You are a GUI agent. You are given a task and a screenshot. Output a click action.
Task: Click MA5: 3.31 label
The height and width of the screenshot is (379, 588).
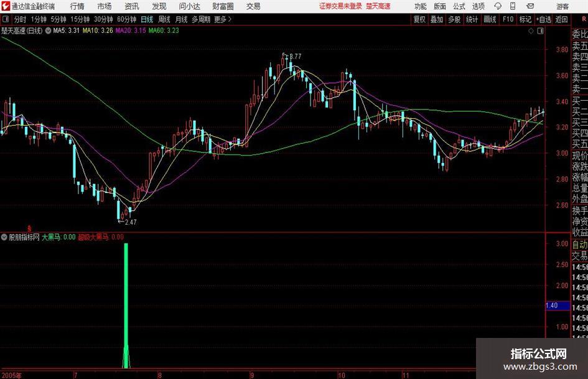(x=66, y=30)
